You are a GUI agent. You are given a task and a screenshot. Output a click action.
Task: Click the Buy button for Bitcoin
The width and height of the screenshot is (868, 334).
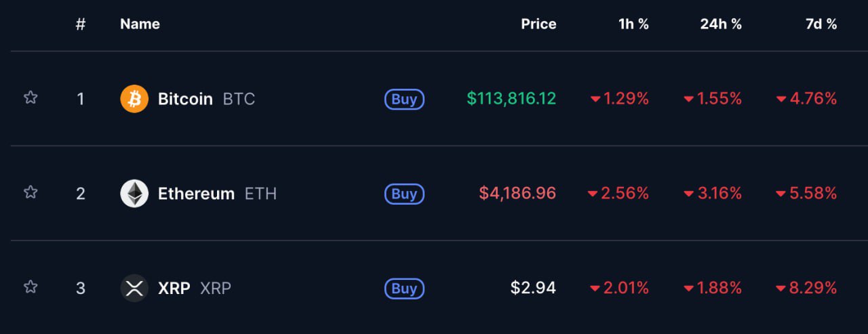(x=404, y=99)
